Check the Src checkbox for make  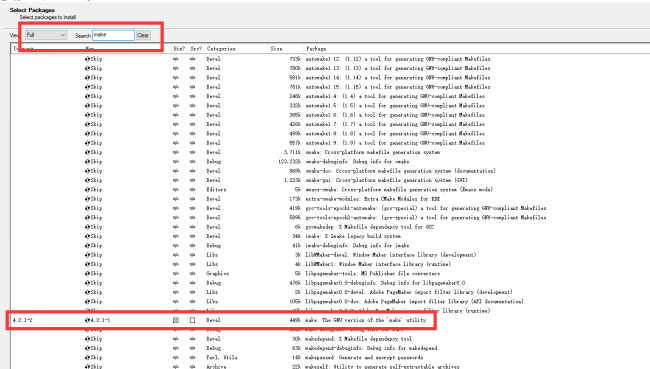(x=192, y=320)
